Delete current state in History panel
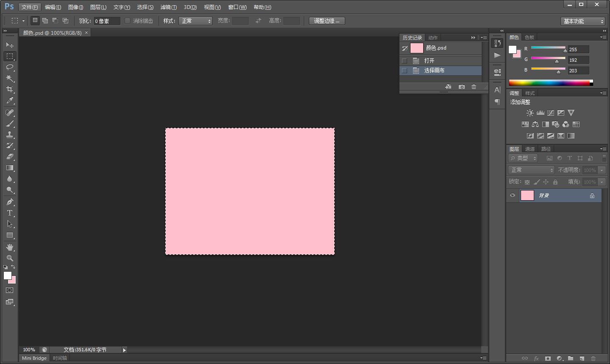This screenshot has width=610, height=364. point(474,87)
